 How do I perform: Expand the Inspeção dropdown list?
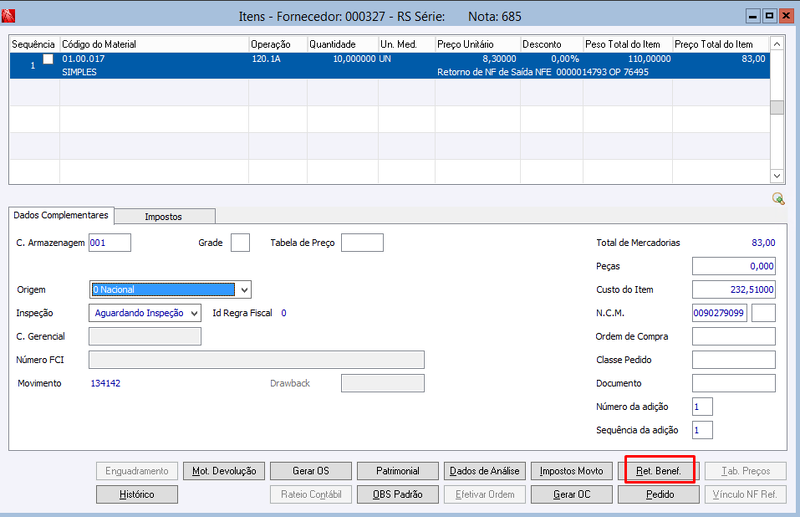tap(194, 313)
